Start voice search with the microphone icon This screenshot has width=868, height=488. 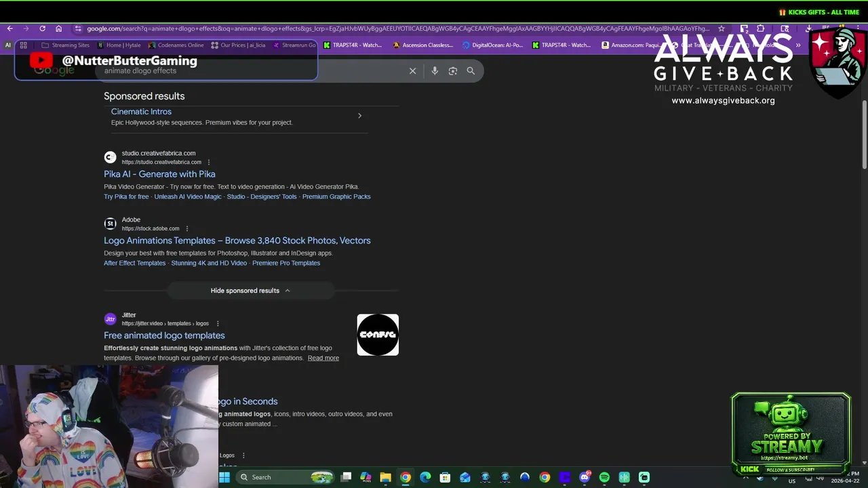[435, 70]
